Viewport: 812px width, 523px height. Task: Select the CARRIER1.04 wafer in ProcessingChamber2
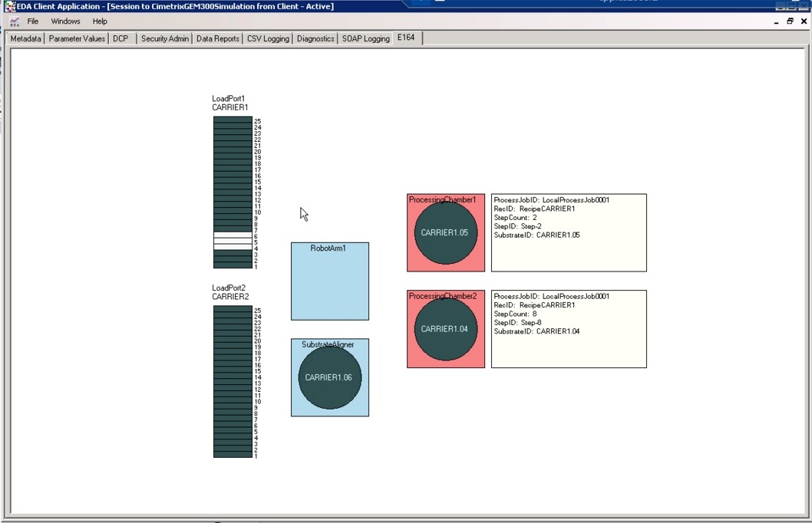[445, 328]
